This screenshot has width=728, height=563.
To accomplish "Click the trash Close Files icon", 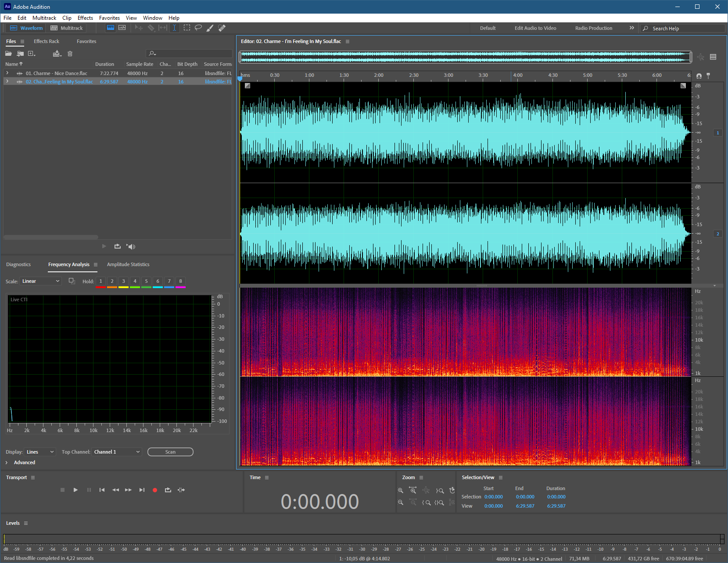I will (x=70, y=54).
